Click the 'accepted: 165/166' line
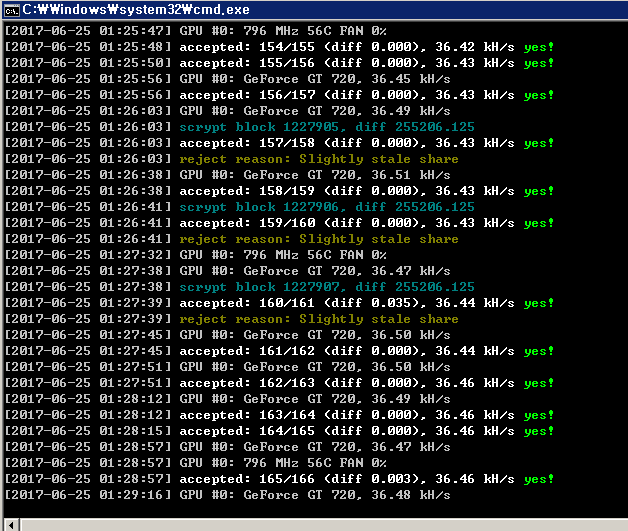Image resolution: width=628 pixels, height=531 pixels. (279, 479)
